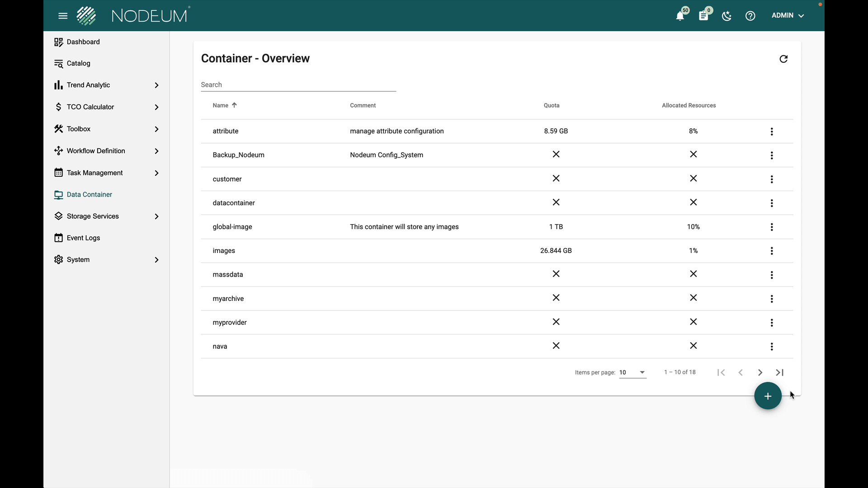Viewport: 868px width, 488px height.
Task: Expand the Toolbox submenu chevron
Action: (156, 129)
